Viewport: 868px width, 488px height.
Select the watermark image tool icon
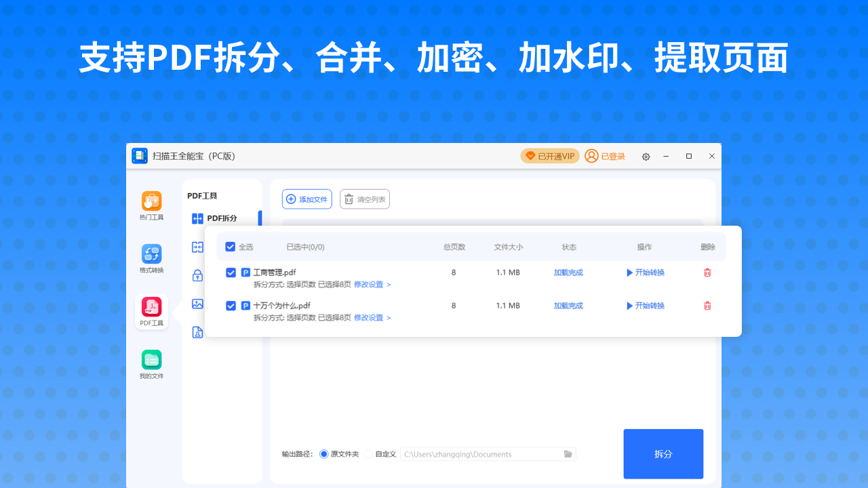click(197, 304)
